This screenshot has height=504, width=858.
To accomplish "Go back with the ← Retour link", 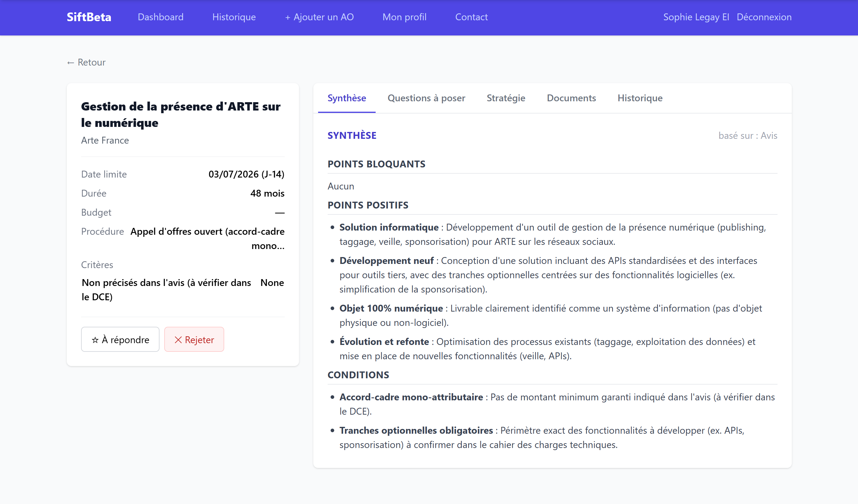I will [86, 62].
